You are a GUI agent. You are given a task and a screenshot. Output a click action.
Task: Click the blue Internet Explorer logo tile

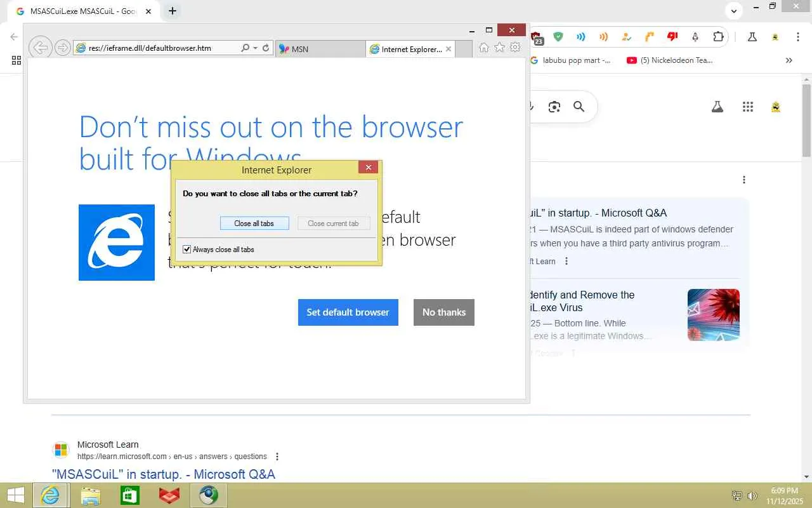click(117, 243)
